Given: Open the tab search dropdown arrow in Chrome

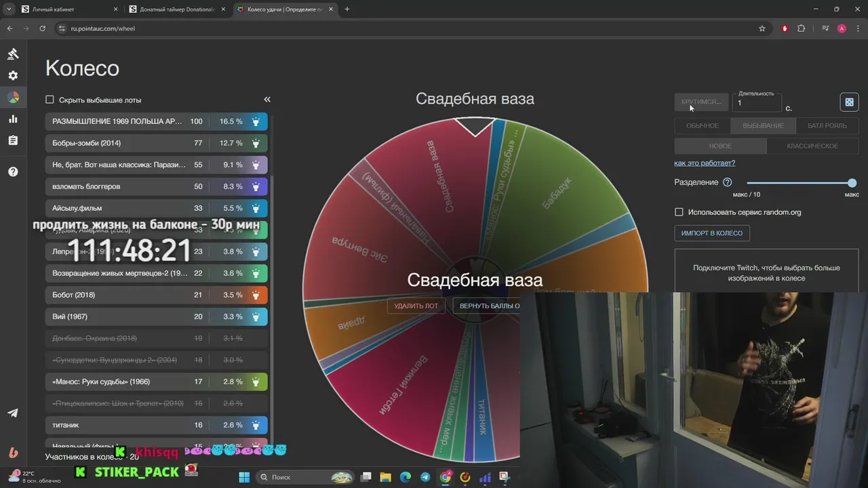Looking at the screenshot, I should point(9,9).
